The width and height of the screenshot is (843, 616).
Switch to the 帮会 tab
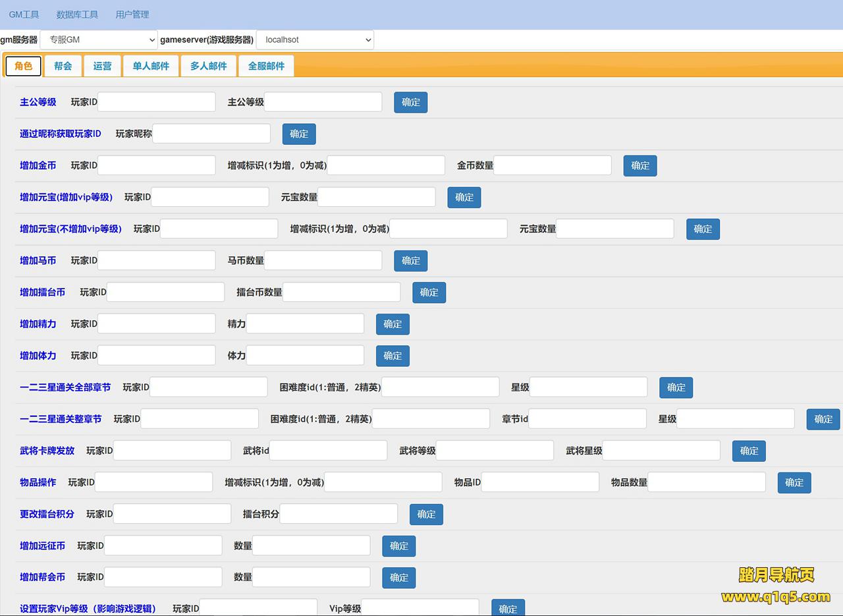click(63, 66)
